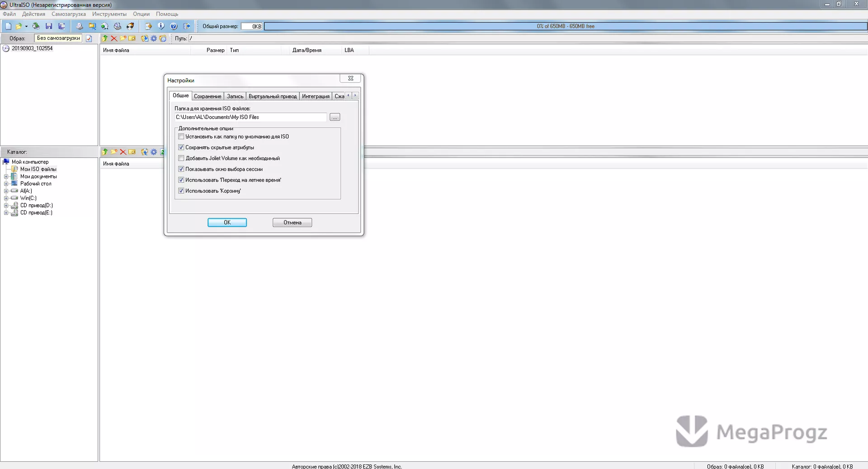Expand the 'Рабочий стол' tree node
The height and width of the screenshot is (469, 868).
click(x=6, y=184)
